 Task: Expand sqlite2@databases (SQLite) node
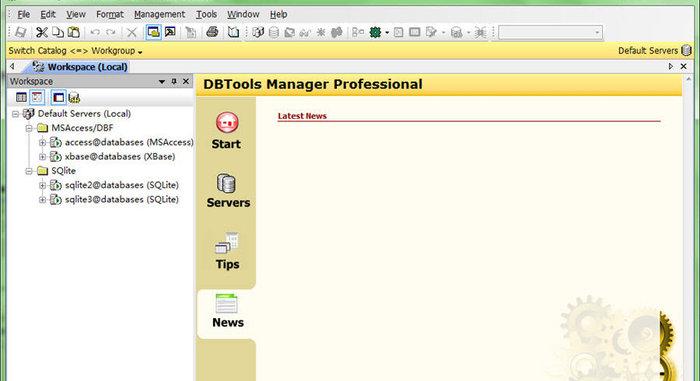tap(42, 185)
